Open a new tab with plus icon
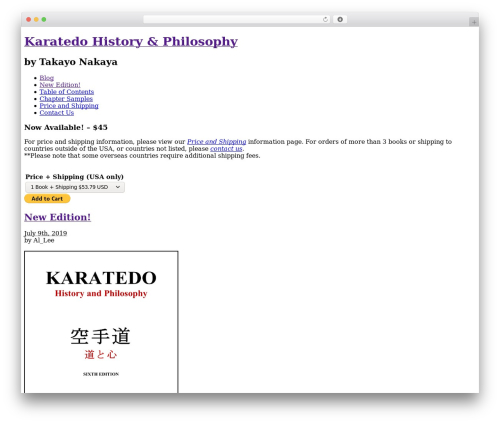 (x=474, y=22)
